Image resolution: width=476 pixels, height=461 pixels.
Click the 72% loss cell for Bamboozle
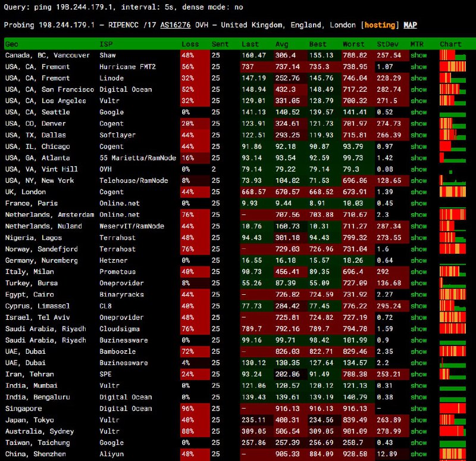(x=195, y=351)
